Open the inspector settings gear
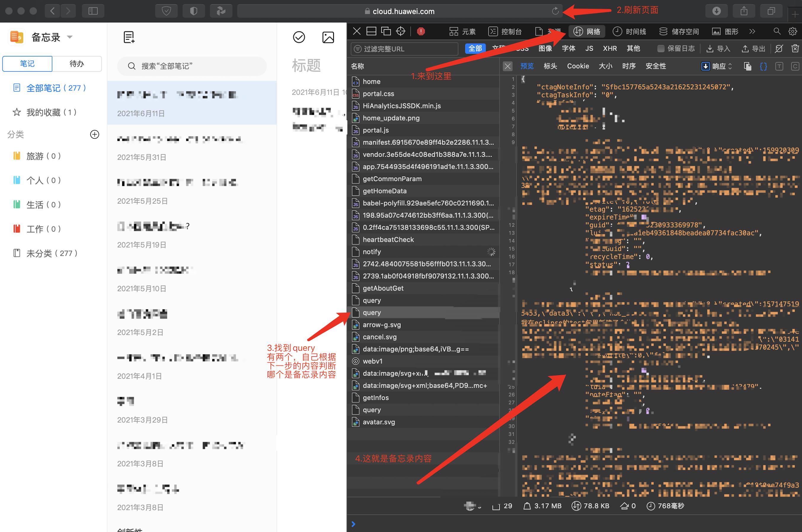Image resolution: width=802 pixels, height=532 pixels. click(793, 31)
